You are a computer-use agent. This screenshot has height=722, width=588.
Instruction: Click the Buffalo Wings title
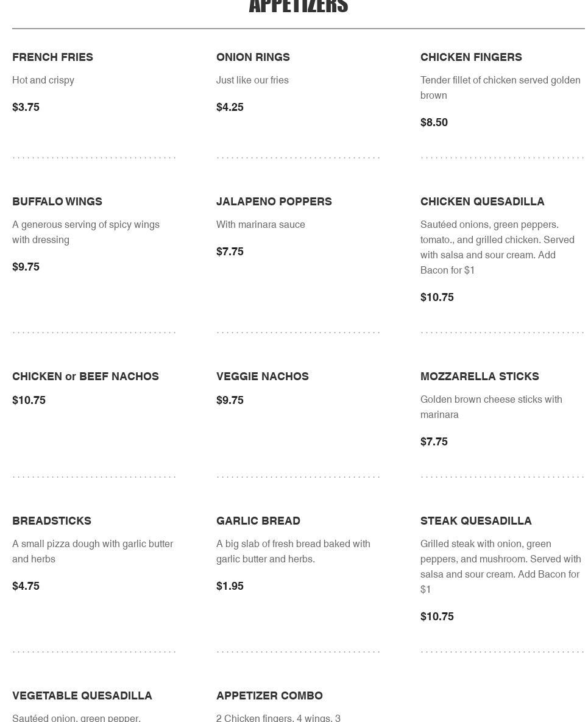pos(57,202)
